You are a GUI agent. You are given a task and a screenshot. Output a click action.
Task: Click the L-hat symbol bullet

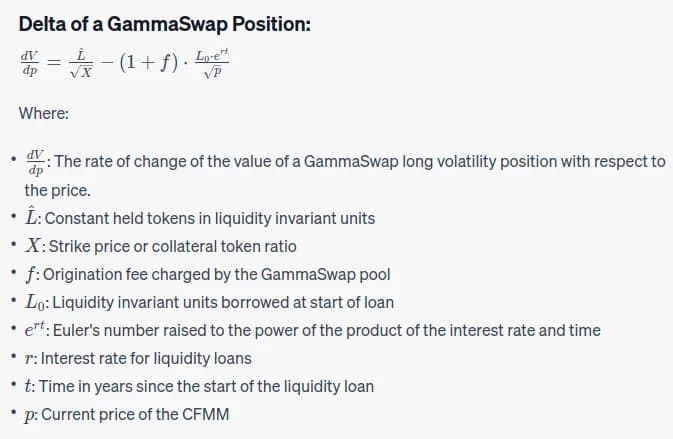(x=31, y=216)
